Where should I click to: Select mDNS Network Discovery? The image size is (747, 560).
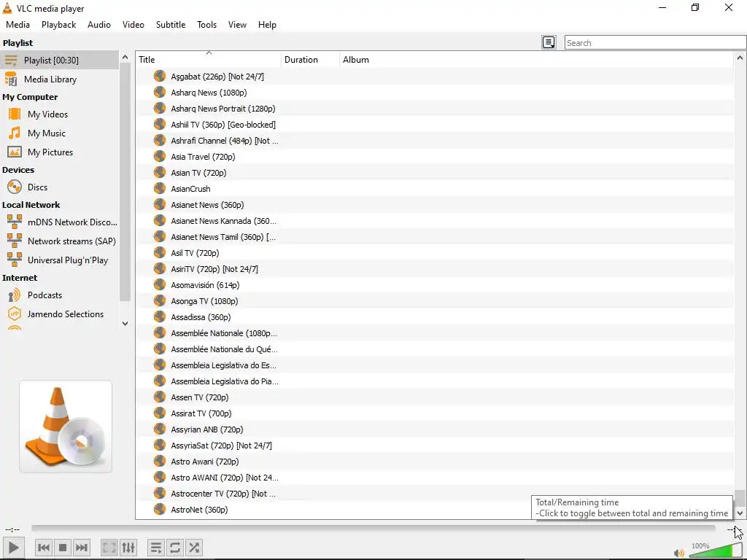(x=59, y=222)
